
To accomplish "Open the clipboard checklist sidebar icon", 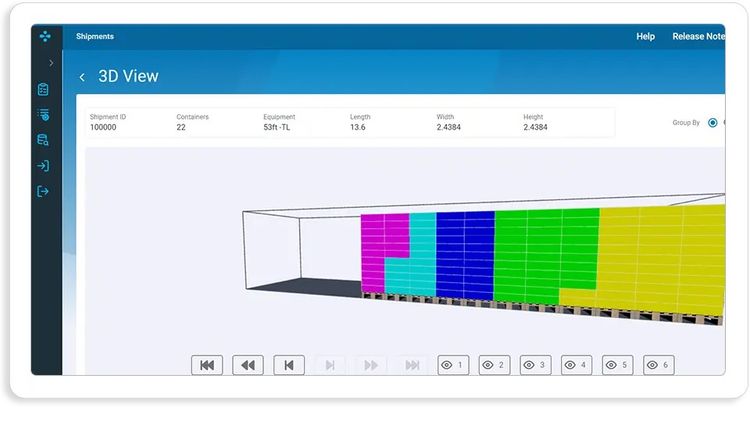I will tap(43, 90).
